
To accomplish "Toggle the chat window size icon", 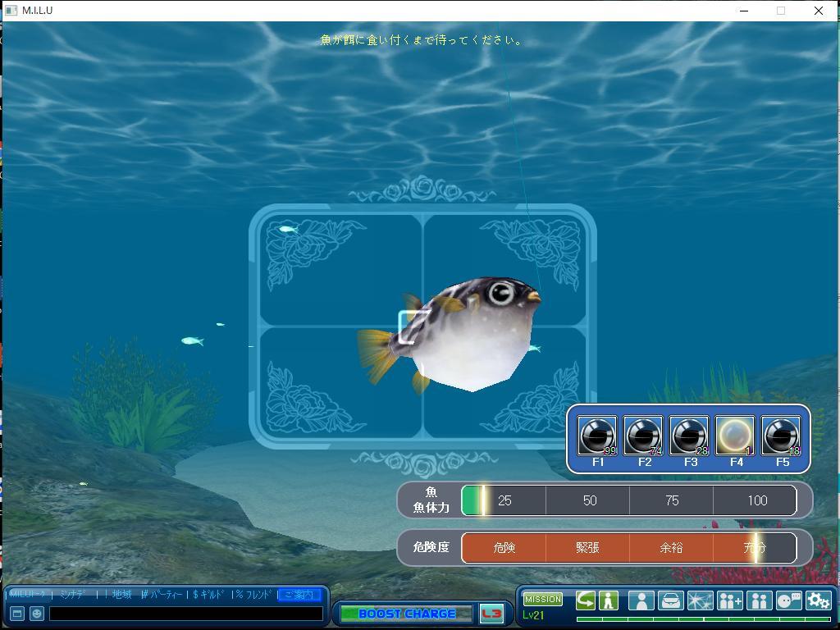I will click(17, 614).
